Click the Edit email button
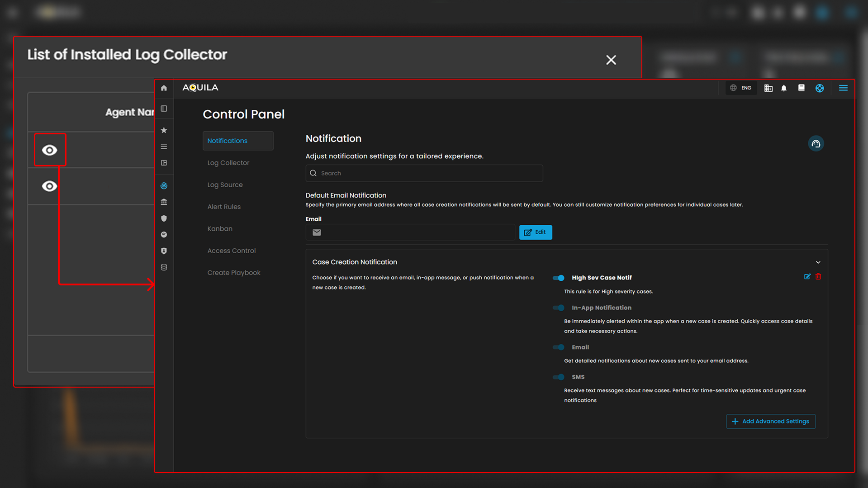Image resolution: width=868 pixels, height=488 pixels. [535, 232]
